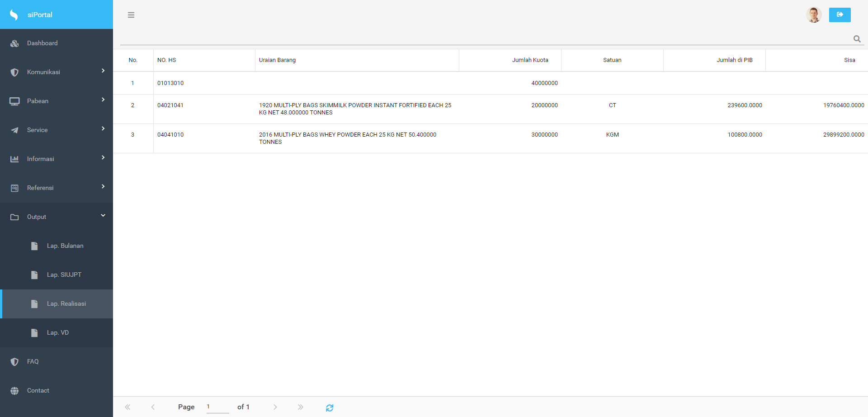Select HS number 01013010 cell
This screenshot has width=868, height=417.
(204, 83)
